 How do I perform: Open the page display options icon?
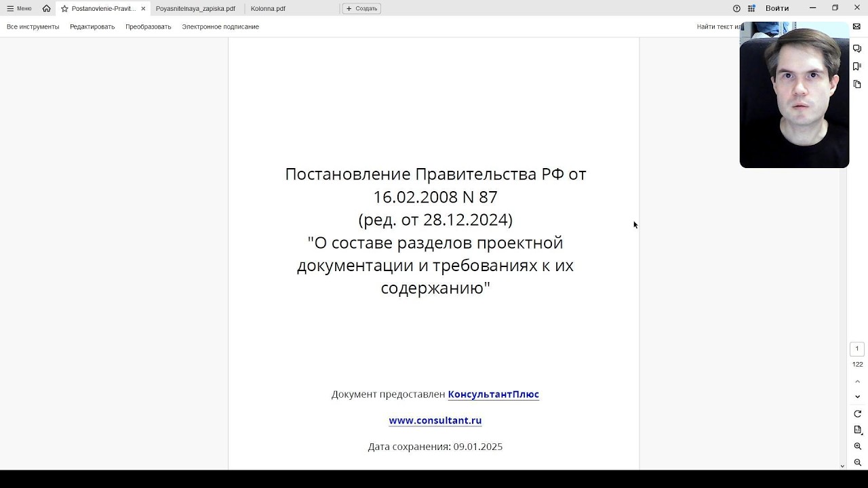857,430
